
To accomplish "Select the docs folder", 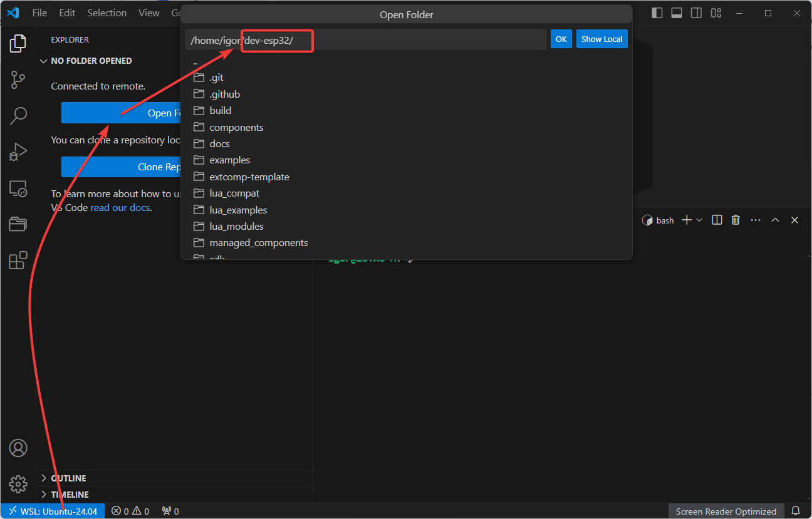I will coord(406,143).
